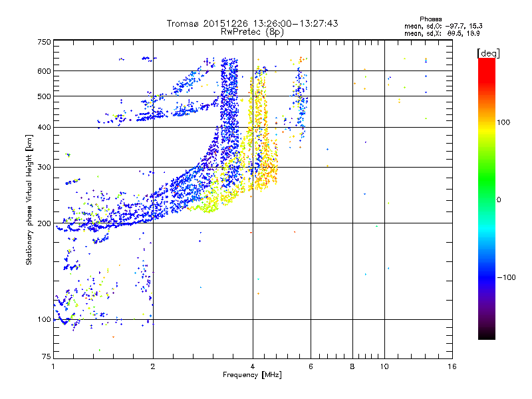Click the x-axis tick label '4'

click(253, 366)
